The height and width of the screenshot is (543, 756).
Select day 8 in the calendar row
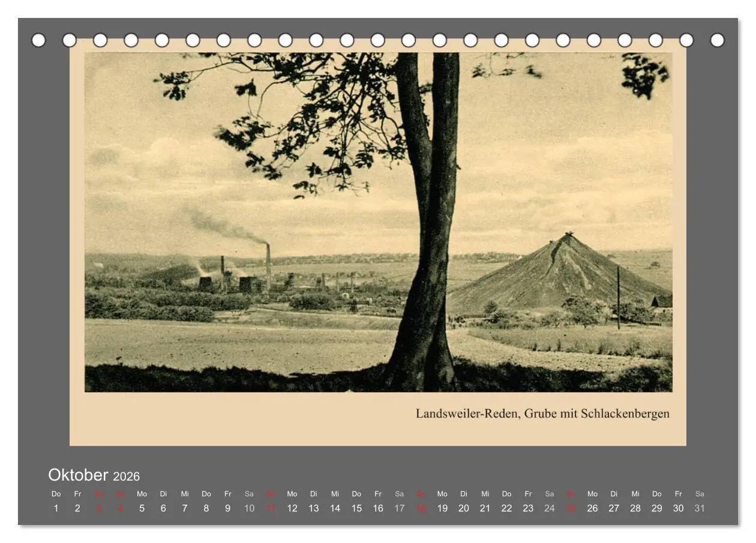[206, 508]
